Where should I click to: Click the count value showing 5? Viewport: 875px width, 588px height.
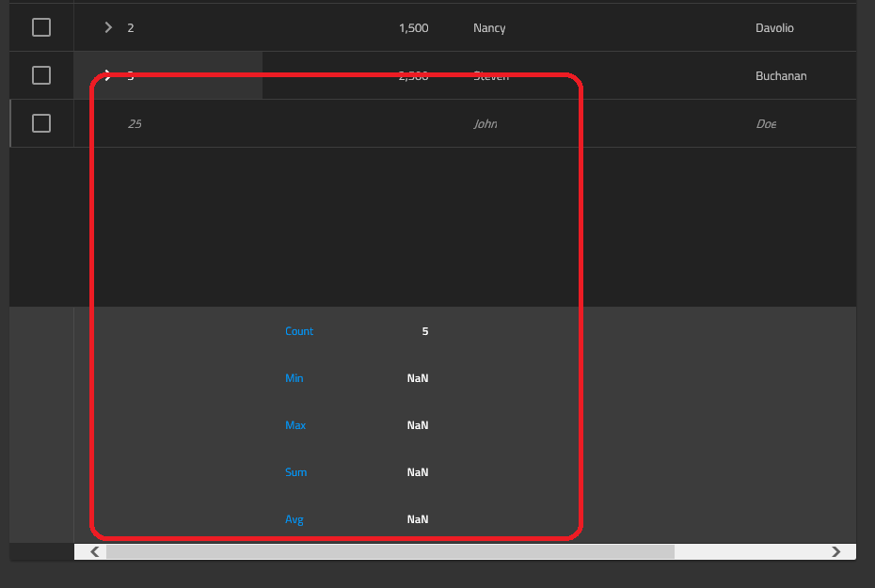point(424,330)
